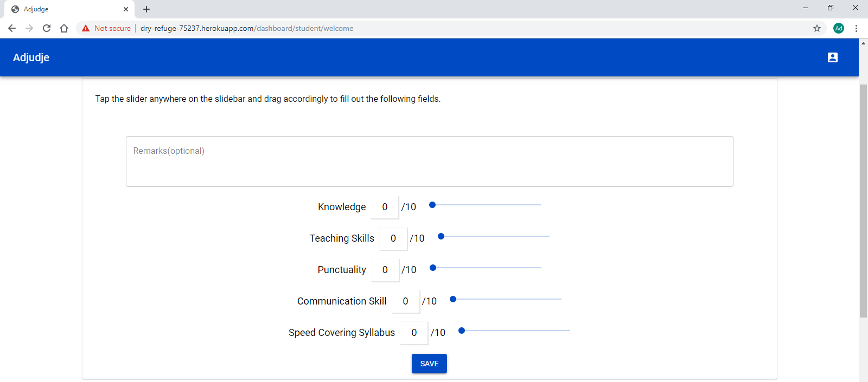Image resolution: width=868 pixels, height=382 pixels.
Task: Close the Adjudge browser tab
Action: tap(126, 9)
